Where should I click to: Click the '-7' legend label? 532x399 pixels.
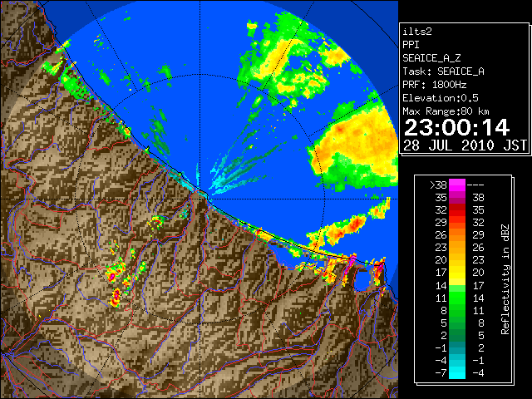441,373
